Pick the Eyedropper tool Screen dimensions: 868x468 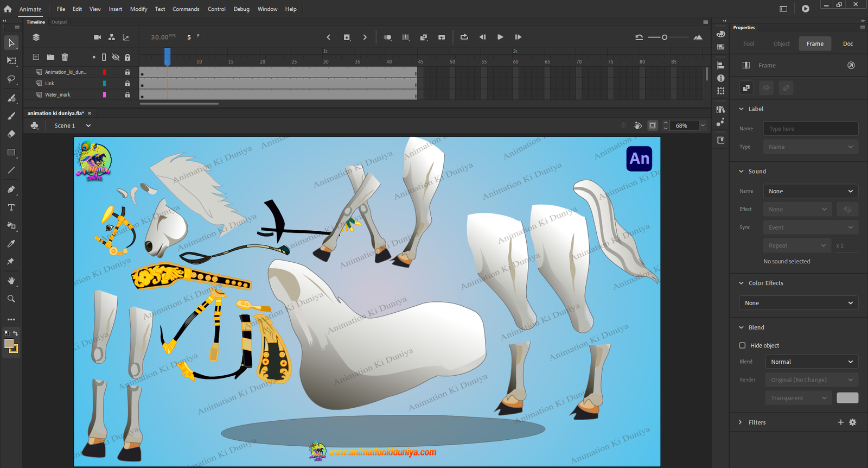(x=11, y=244)
